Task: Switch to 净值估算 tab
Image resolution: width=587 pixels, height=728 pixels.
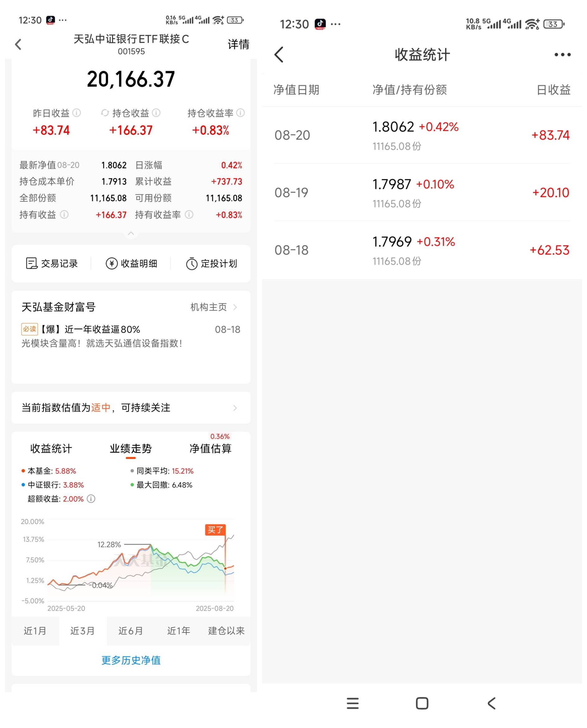Action: [211, 449]
